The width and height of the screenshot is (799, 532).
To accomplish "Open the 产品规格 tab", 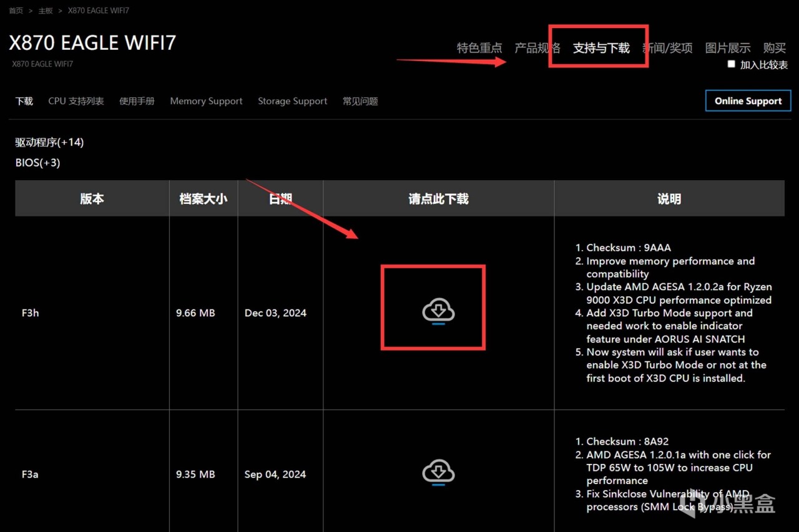I will pyautogui.click(x=537, y=48).
